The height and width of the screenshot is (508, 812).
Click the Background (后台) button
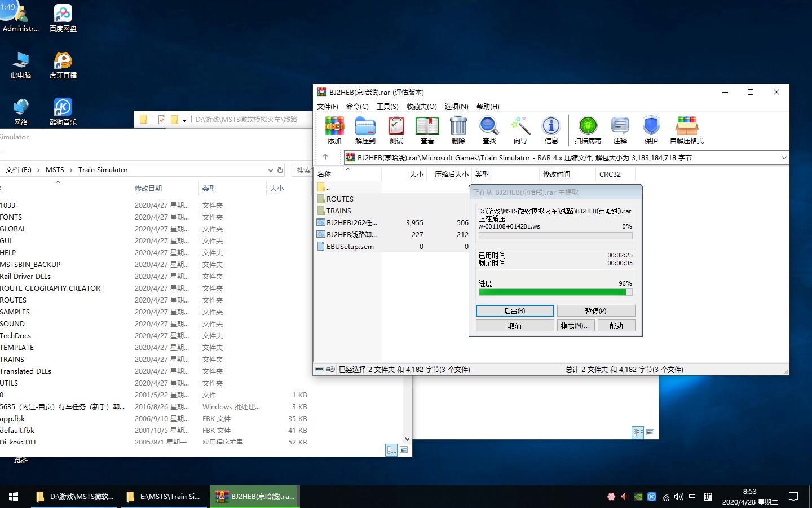pos(515,311)
